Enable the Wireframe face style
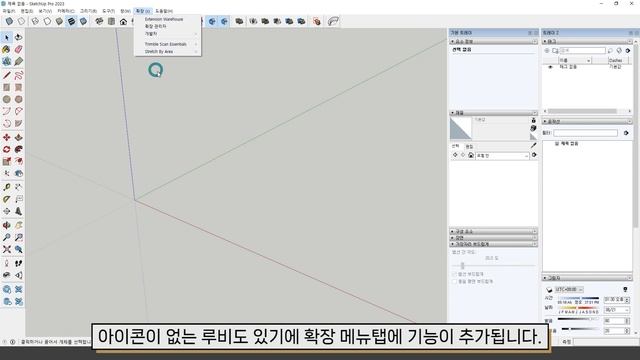 tap(36, 21)
